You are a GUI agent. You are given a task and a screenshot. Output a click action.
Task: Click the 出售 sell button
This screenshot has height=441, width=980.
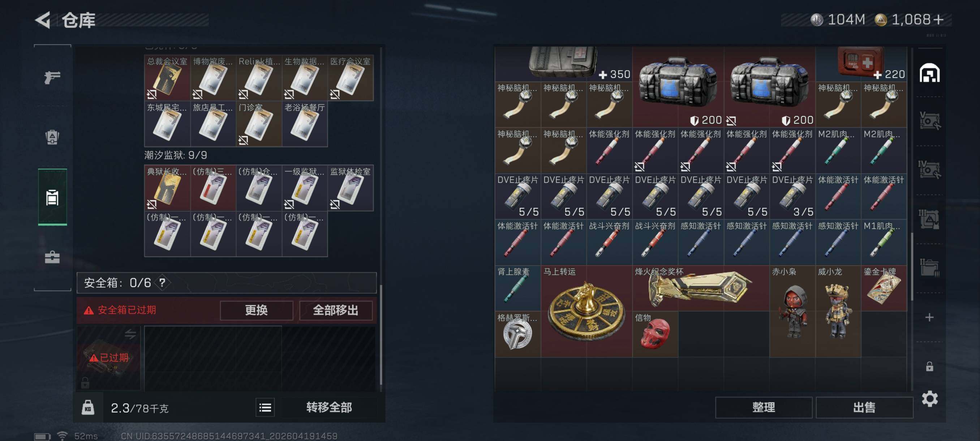[864, 407]
